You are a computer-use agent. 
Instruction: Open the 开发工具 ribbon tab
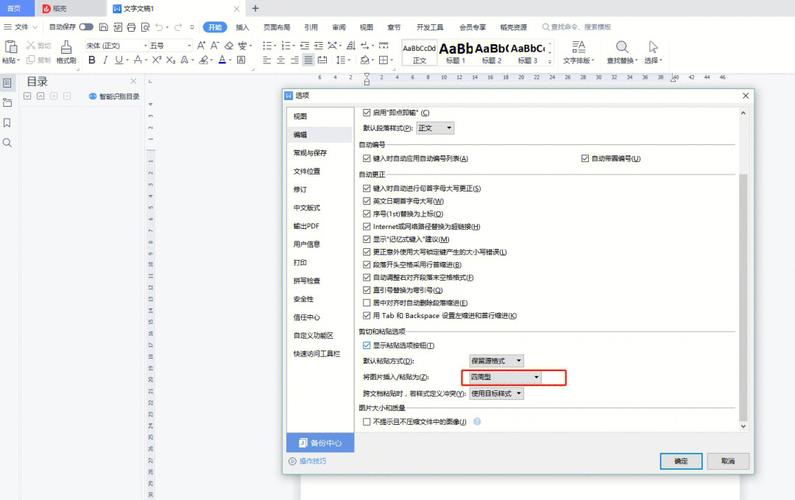tap(430, 27)
